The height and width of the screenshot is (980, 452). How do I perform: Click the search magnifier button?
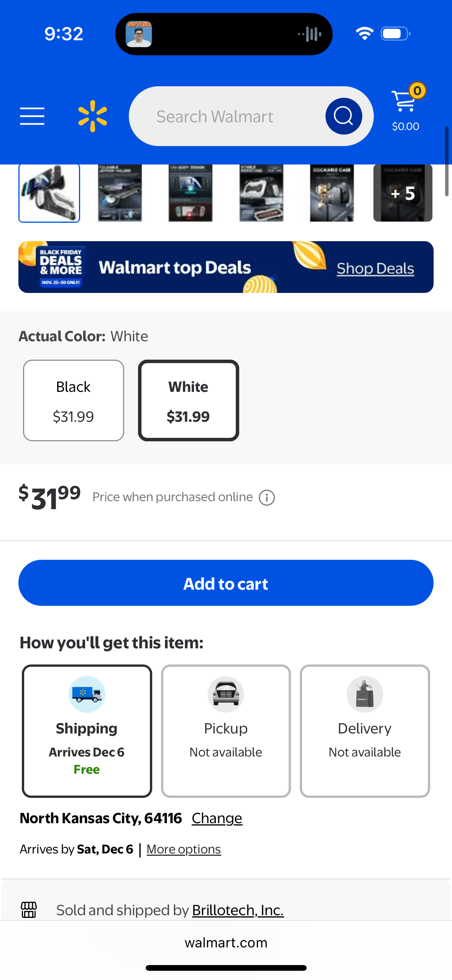click(x=344, y=116)
